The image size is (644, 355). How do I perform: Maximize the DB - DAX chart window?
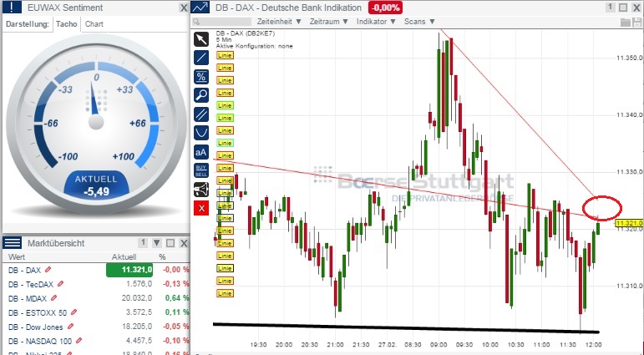623,8
